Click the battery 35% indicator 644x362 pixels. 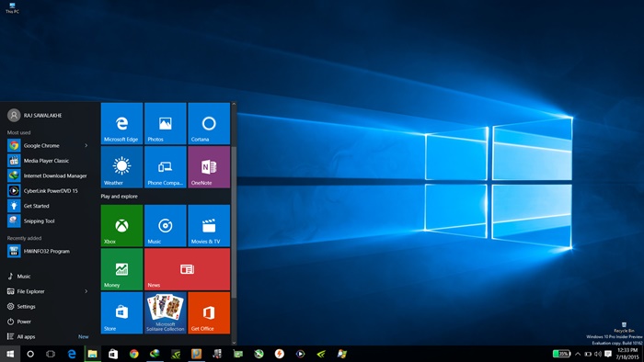(x=561, y=354)
